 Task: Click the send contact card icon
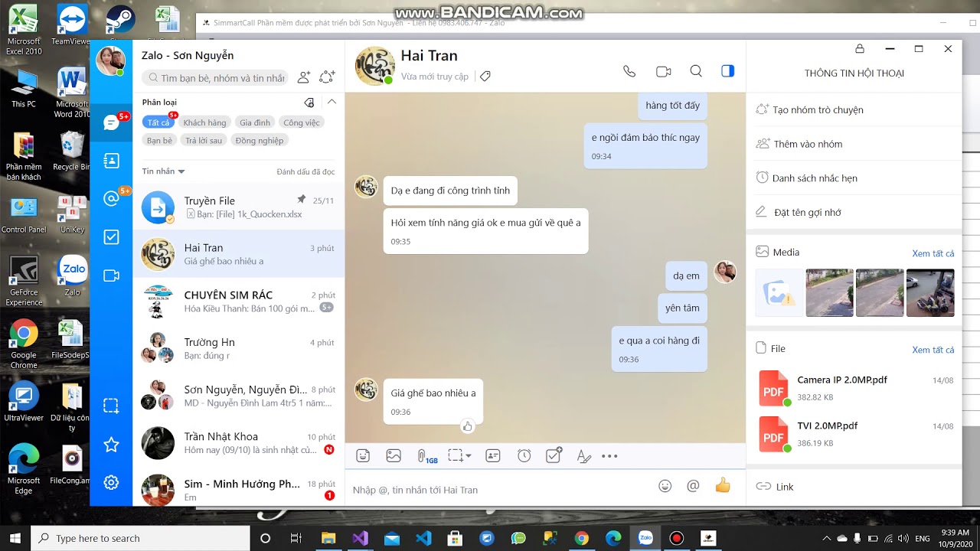[493, 456]
